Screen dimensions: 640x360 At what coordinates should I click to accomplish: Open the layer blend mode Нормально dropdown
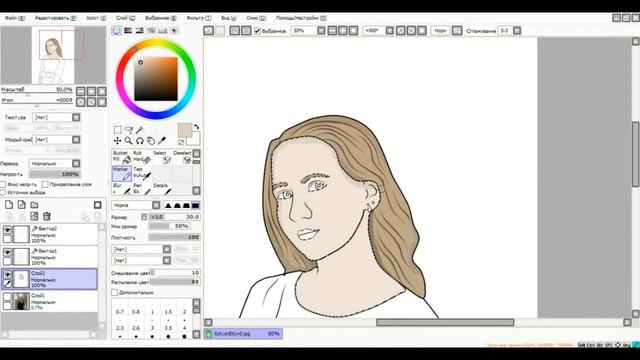[x=55, y=164]
